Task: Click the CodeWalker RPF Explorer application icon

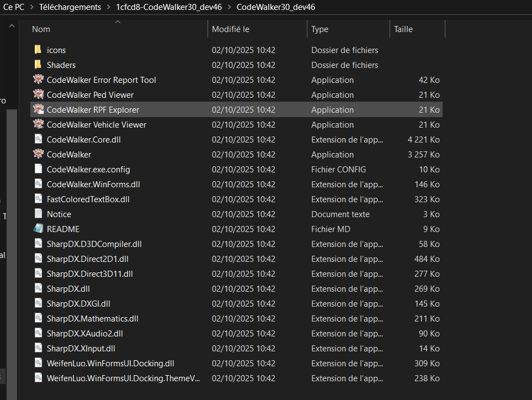Action: tap(38, 109)
